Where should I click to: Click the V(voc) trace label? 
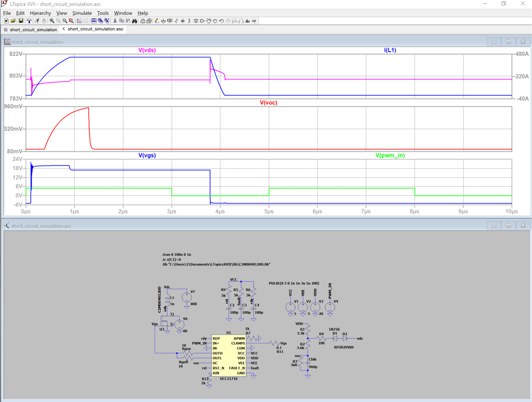pyautogui.click(x=268, y=103)
